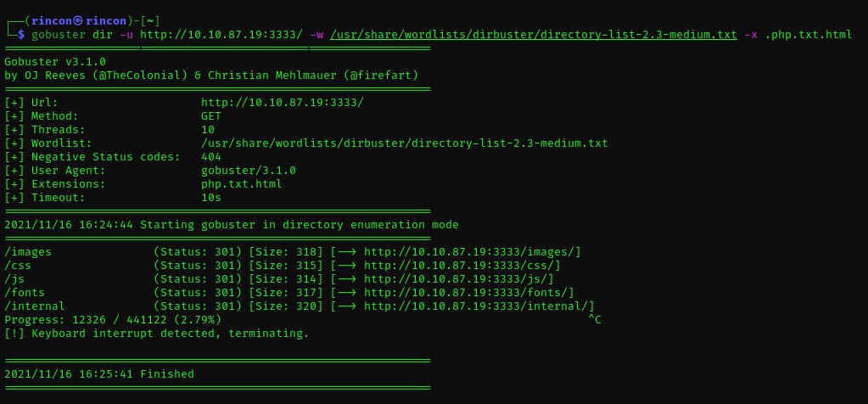Image resolution: width=868 pixels, height=404 pixels.
Task: Click the skull icon in the prompt
Action: click(78, 21)
